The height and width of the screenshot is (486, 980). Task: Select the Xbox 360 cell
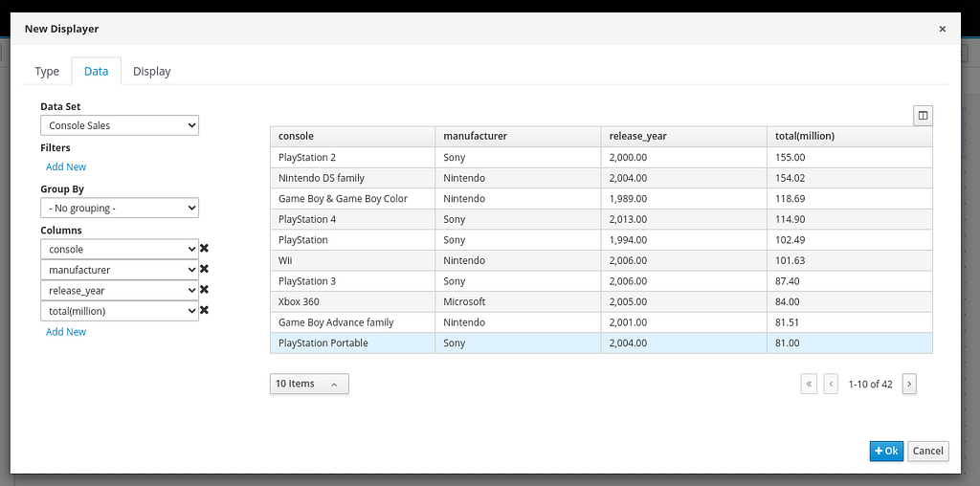tap(352, 301)
